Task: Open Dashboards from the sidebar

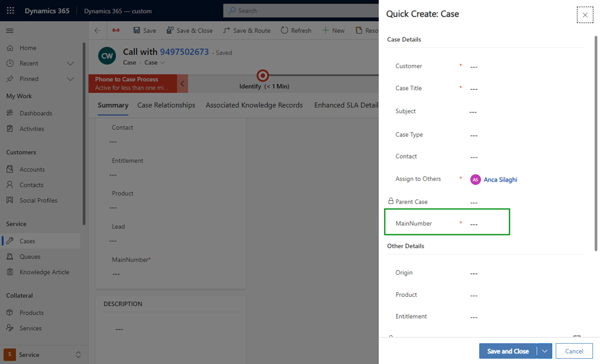Action: [x=36, y=113]
